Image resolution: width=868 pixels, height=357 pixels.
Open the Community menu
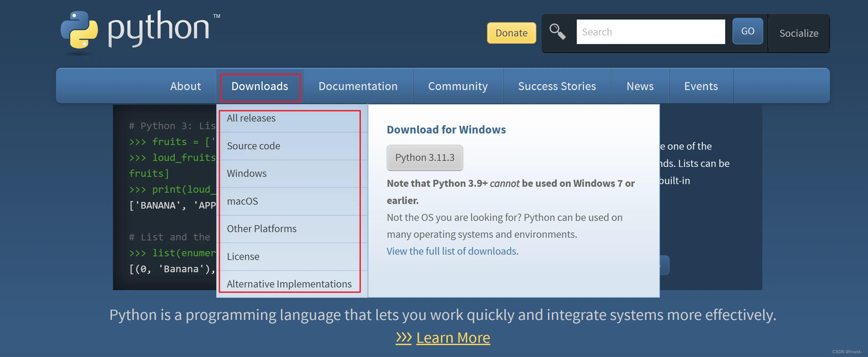[x=458, y=86]
